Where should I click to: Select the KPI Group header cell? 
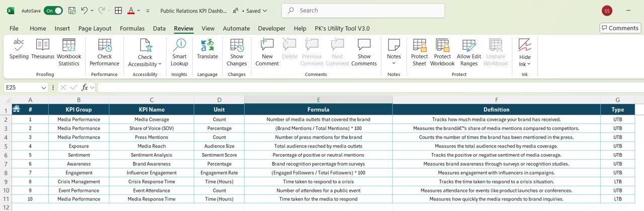(x=79, y=109)
